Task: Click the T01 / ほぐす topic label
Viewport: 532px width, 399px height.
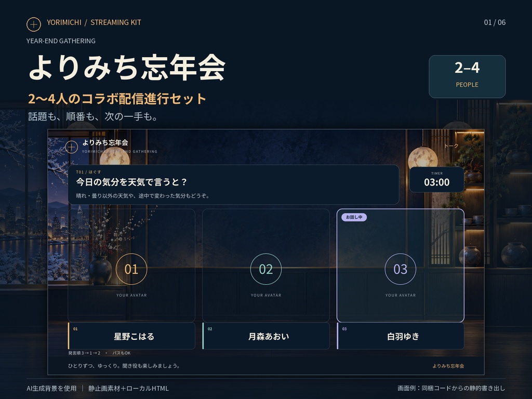Action: [88, 172]
